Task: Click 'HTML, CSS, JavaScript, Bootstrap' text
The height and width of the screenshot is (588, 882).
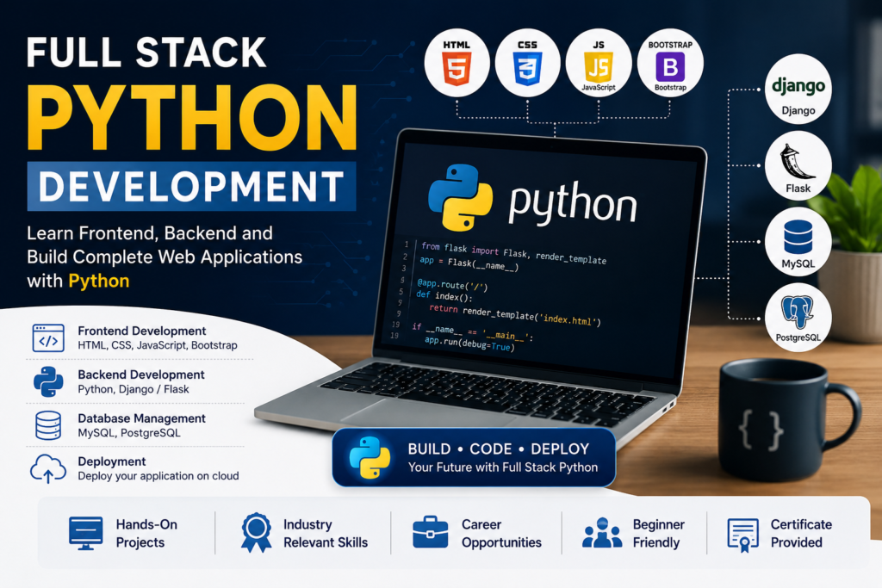Action: pyautogui.click(x=158, y=345)
